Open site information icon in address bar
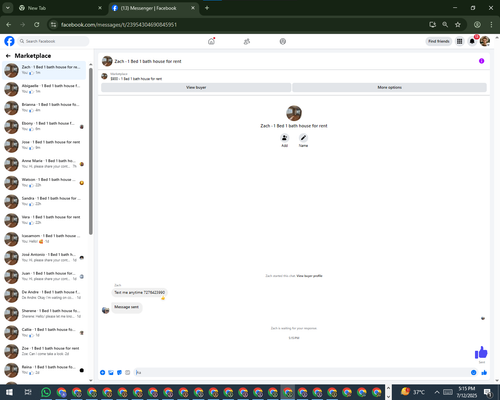 pyautogui.click(x=53, y=24)
